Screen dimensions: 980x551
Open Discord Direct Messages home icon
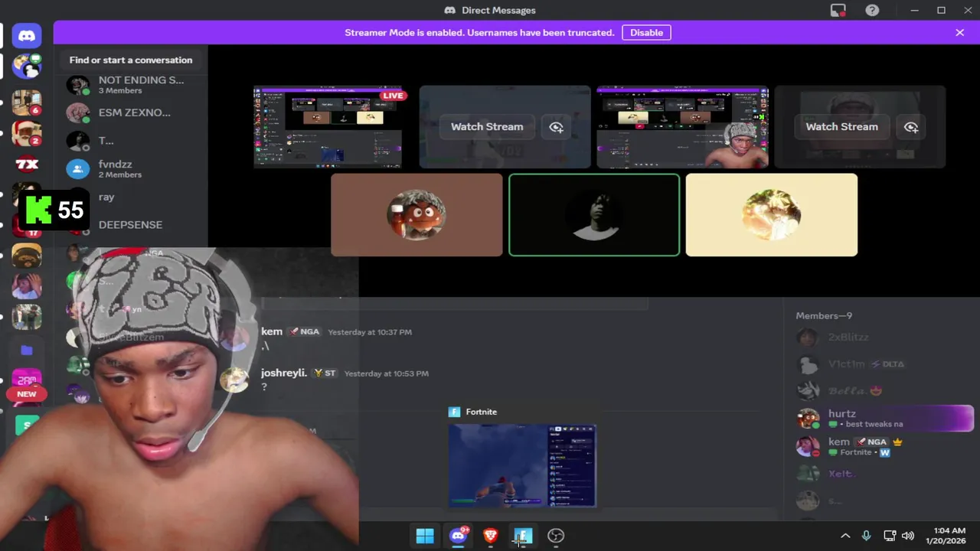pyautogui.click(x=27, y=36)
